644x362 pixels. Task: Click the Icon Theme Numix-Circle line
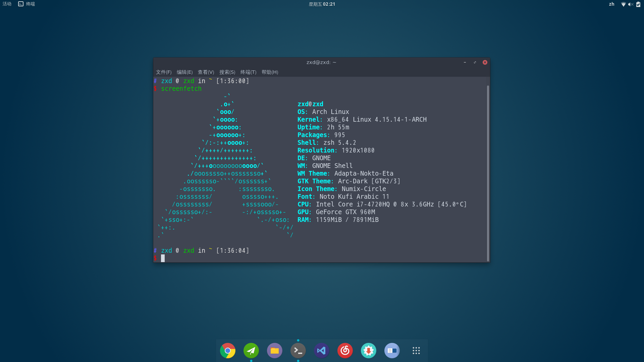tap(342, 189)
